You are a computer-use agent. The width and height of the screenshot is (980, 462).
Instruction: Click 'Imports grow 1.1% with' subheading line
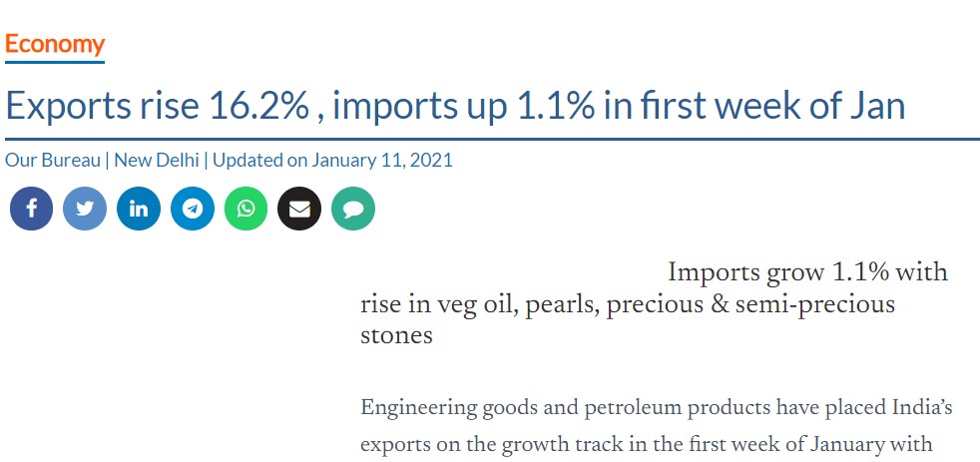click(807, 272)
